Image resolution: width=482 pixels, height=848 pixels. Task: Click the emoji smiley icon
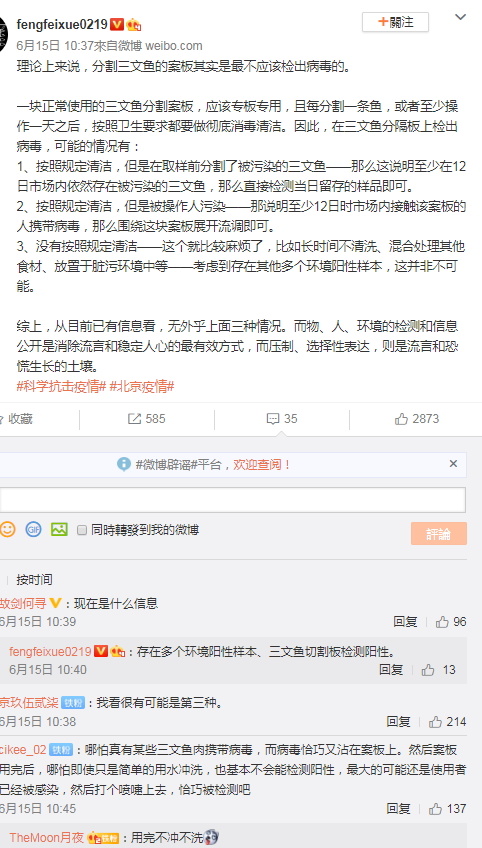pyautogui.click(x=7, y=528)
